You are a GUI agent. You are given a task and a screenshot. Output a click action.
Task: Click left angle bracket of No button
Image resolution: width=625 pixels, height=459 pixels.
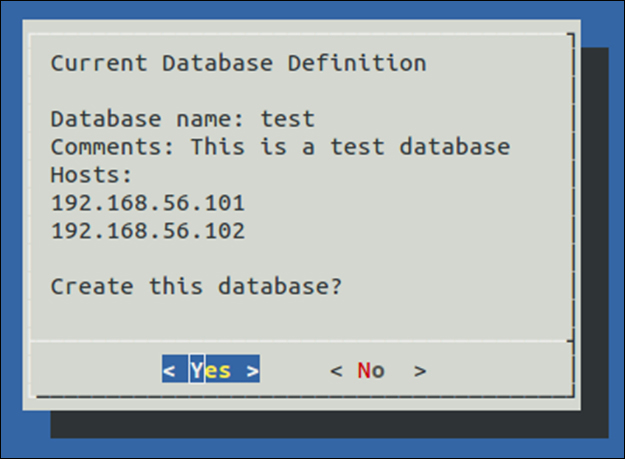click(336, 371)
